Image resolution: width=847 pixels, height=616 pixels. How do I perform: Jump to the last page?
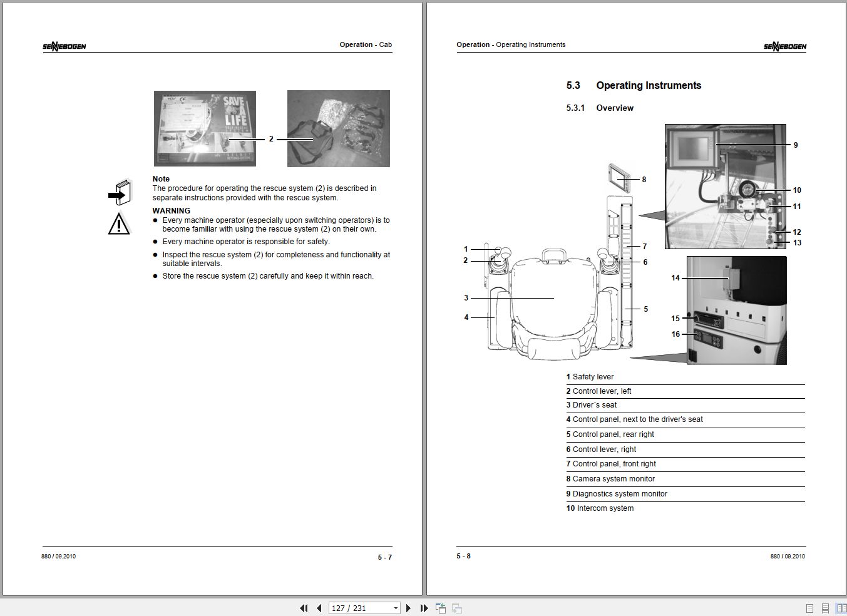[424, 608]
